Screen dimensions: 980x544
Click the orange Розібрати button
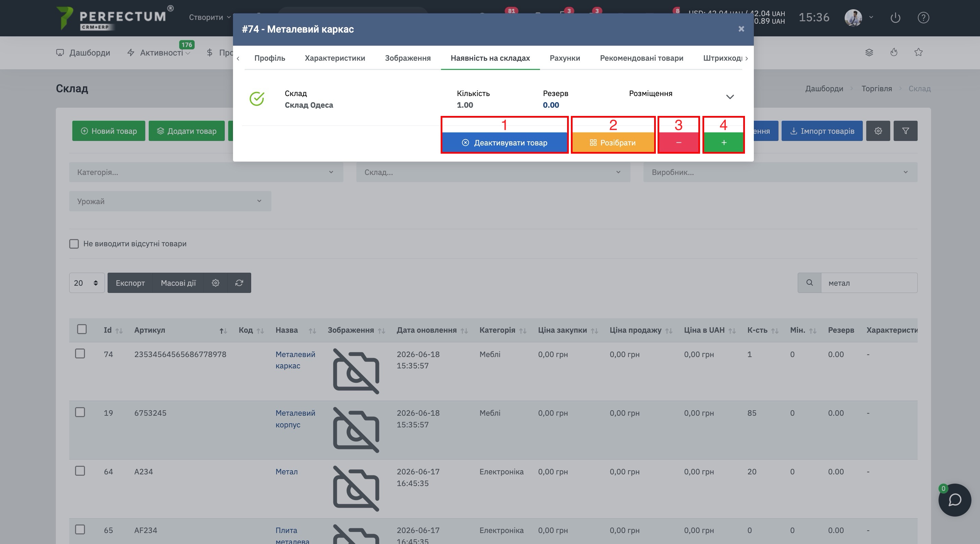[613, 142]
